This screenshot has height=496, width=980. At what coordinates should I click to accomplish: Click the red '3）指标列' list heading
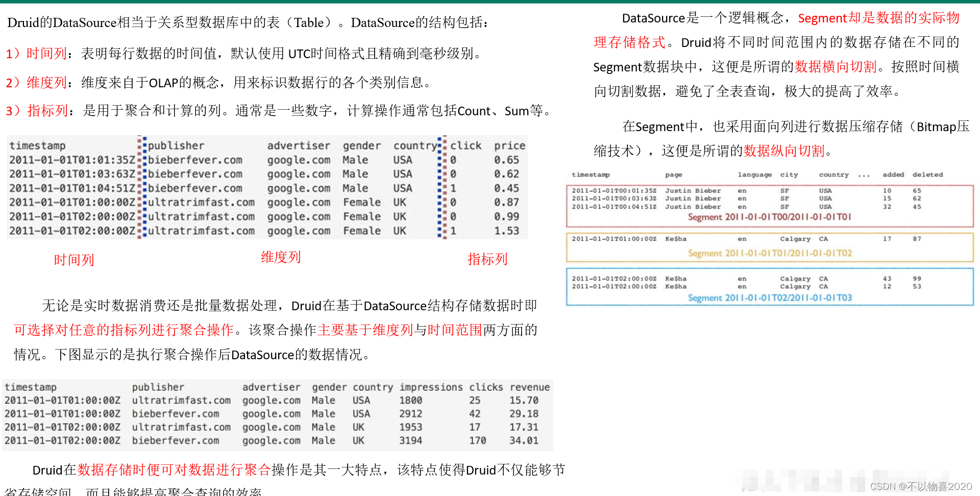click(x=37, y=111)
